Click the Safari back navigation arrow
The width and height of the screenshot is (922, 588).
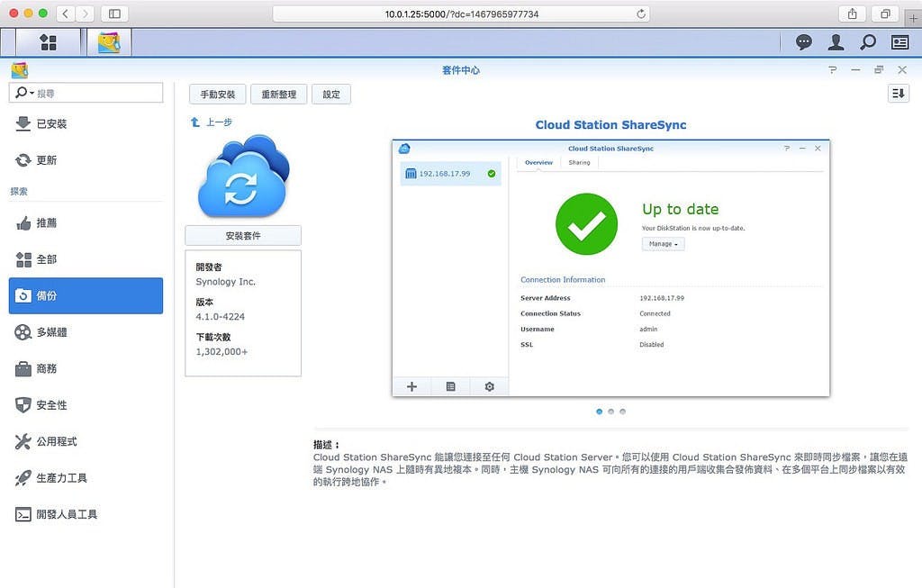(66, 14)
